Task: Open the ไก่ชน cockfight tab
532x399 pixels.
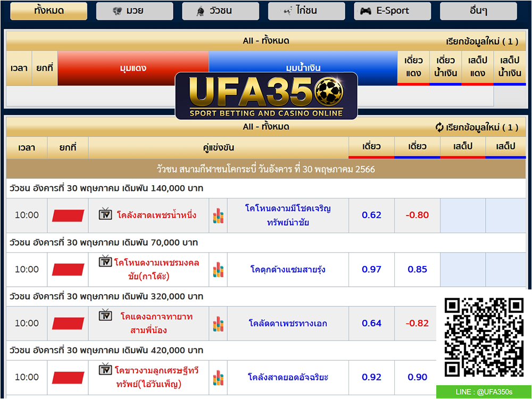Action: [x=306, y=11]
